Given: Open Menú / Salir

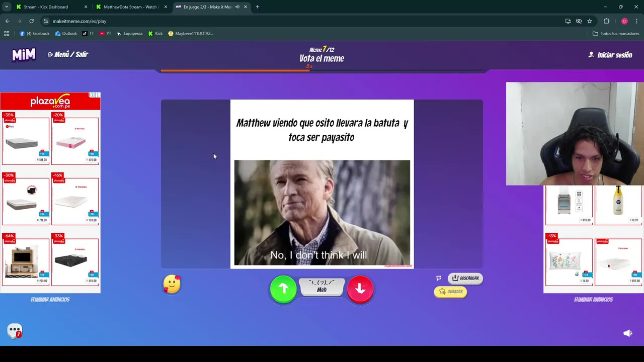Looking at the screenshot, I should pos(68,54).
